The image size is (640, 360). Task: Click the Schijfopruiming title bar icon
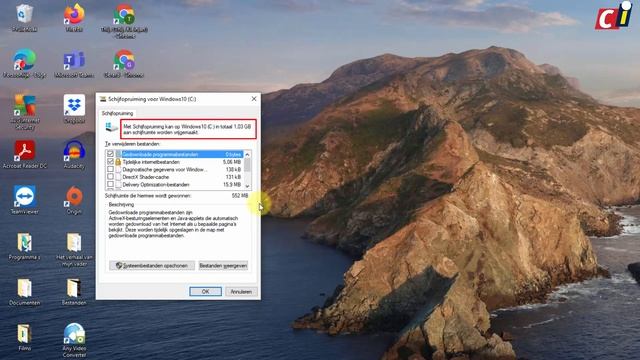pyautogui.click(x=103, y=99)
